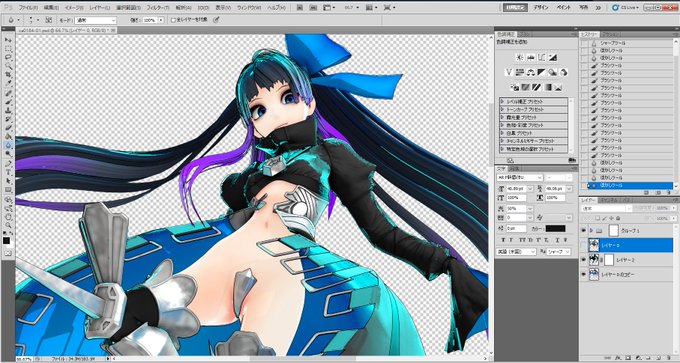Viewport: 680px width, 363px height.
Task: Add a Gradient Map adjustment
Action: coord(547,87)
